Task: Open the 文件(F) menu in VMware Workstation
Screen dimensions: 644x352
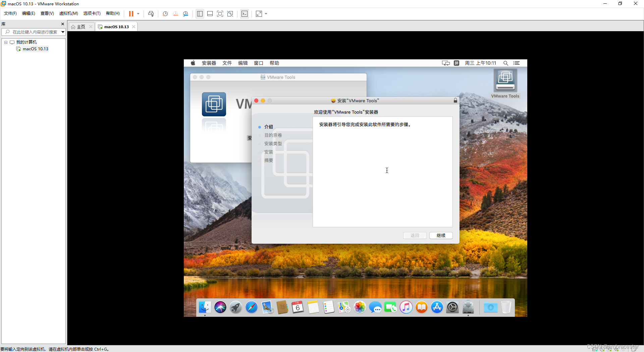Action: click(10, 13)
